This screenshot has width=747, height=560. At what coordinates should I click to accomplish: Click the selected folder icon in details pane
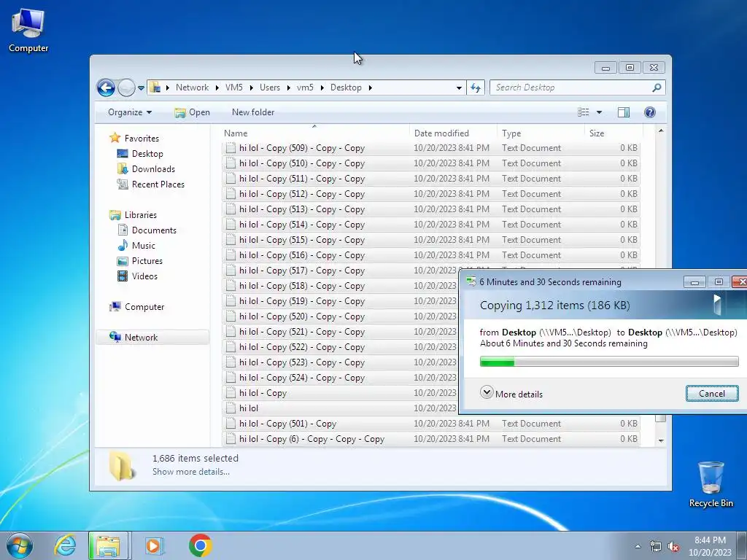122,465
